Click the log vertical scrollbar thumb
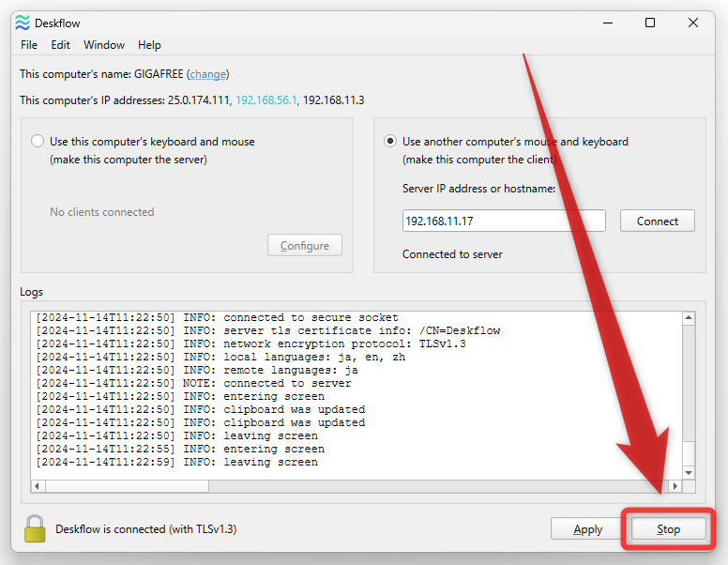Screen dimensions: 728x565 689,453
